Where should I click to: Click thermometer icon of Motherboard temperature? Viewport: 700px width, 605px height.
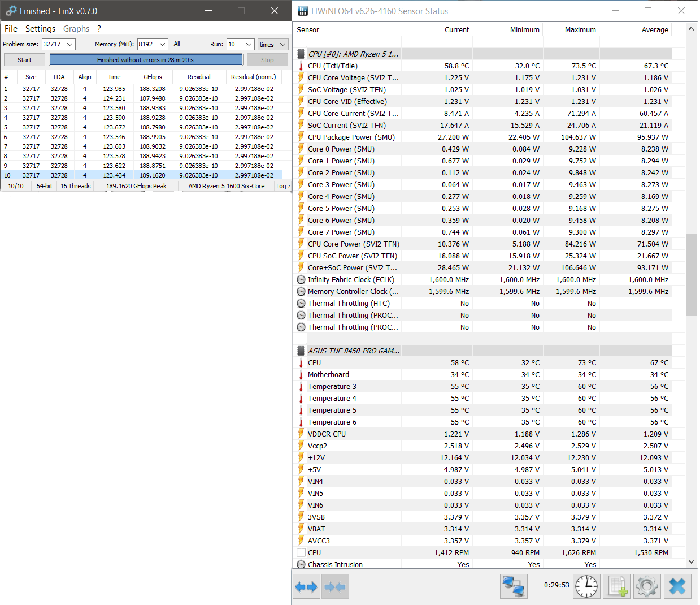(301, 375)
